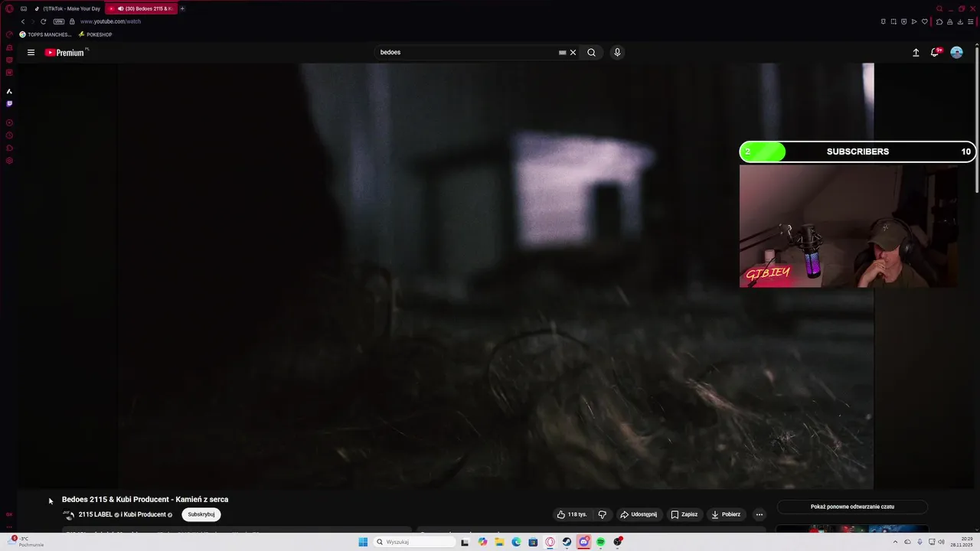Open the weather widget showing 3°C
Image resolution: width=980 pixels, height=551 pixels.
24,542
